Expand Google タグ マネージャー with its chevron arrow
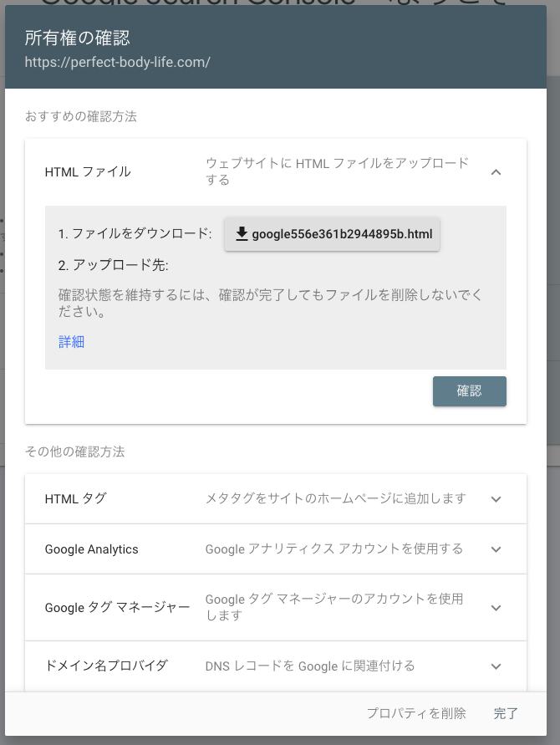This screenshot has width=560, height=745. click(x=496, y=608)
